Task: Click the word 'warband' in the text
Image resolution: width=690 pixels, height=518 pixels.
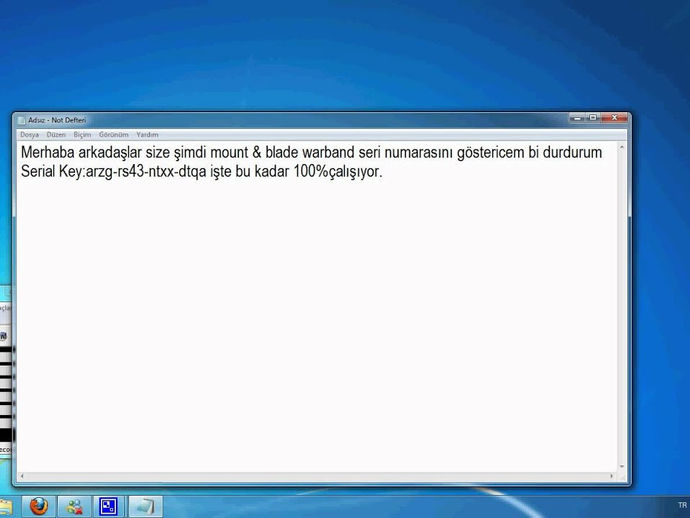Action: click(x=328, y=152)
